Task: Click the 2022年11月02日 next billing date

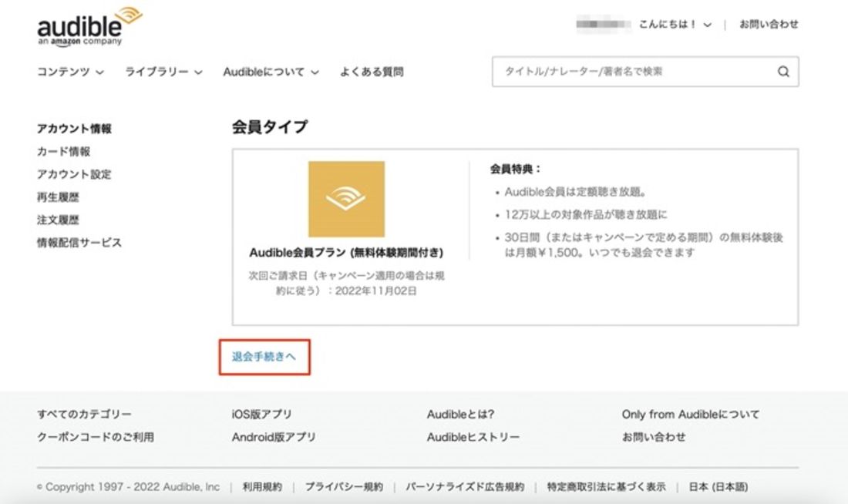Action: pyautogui.click(x=376, y=291)
